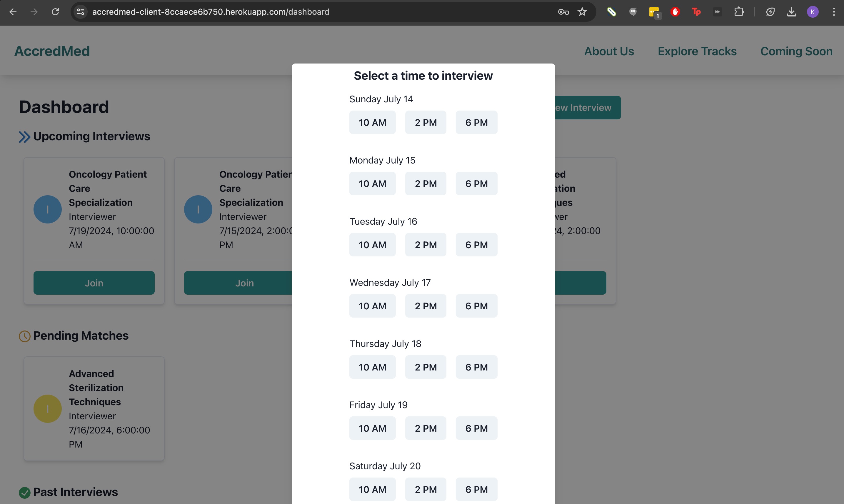844x504 pixels.
Task: Open the About Us nav link
Action: (609, 51)
